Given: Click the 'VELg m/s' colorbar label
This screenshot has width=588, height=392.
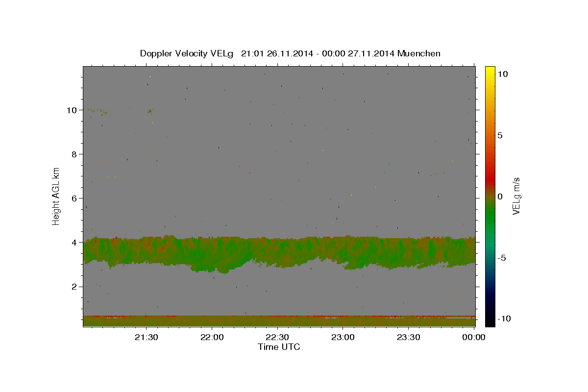Looking at the screenshot, I should pyautogui.click(x=516, y=196).
